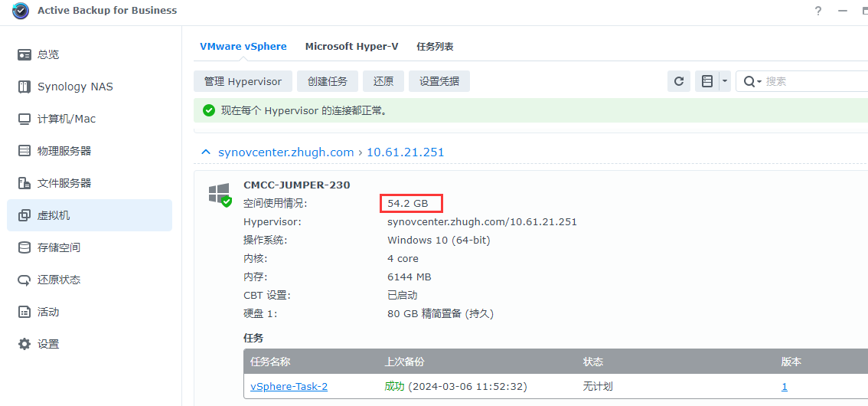
Task: Click the search magnifier icon
Action: 749,81
